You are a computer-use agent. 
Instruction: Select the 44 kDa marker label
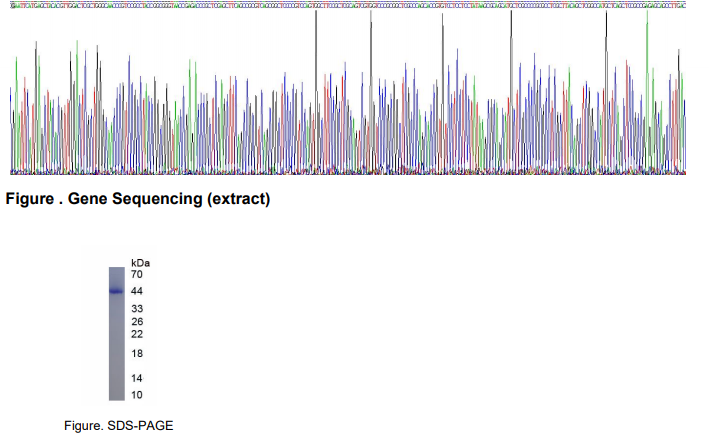coord(138,291)
